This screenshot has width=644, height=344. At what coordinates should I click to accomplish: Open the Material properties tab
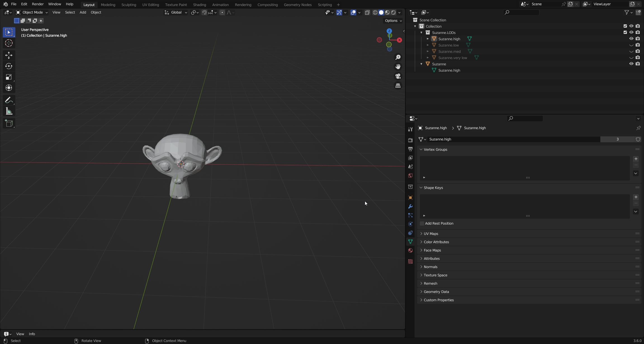point(410,250)
